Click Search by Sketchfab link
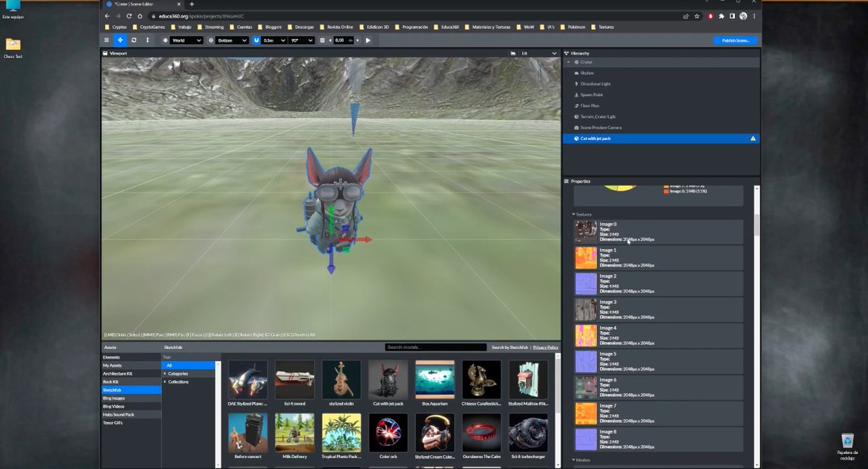Viewport: 868px width, 469px height. click(510, 348)
